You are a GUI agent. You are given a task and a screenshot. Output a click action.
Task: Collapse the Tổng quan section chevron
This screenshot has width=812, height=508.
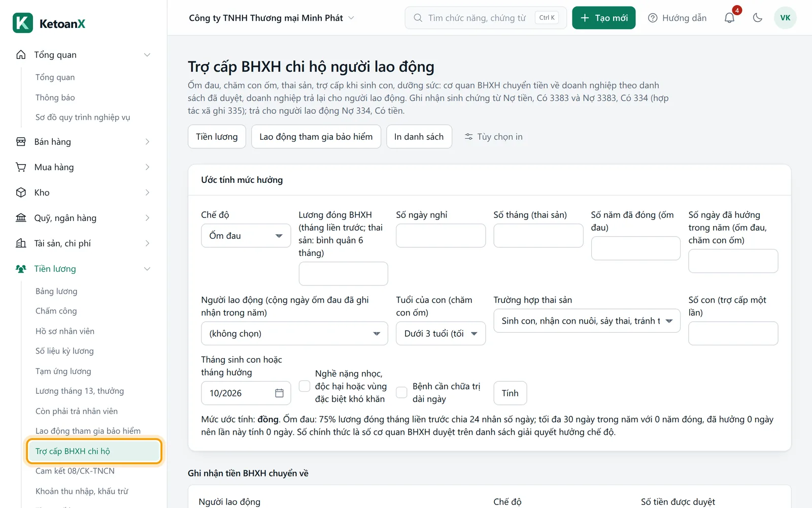click(x=147, y=55)
